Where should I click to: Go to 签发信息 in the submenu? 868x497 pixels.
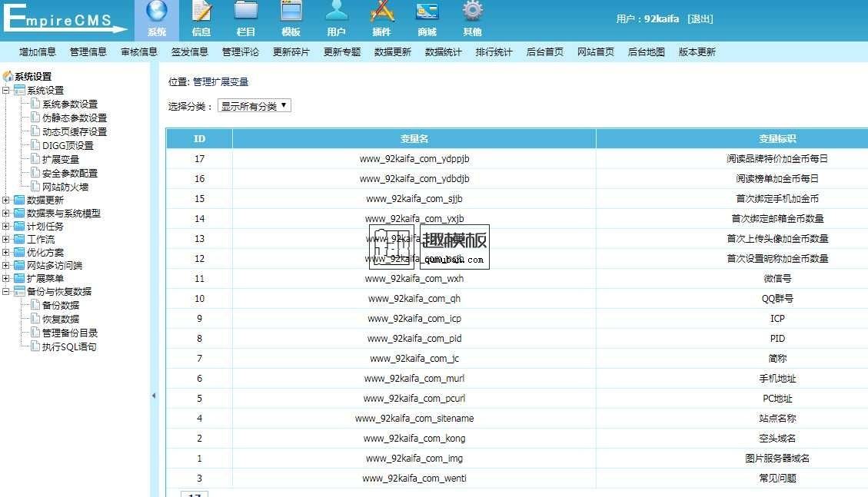(x=189, y=52)
